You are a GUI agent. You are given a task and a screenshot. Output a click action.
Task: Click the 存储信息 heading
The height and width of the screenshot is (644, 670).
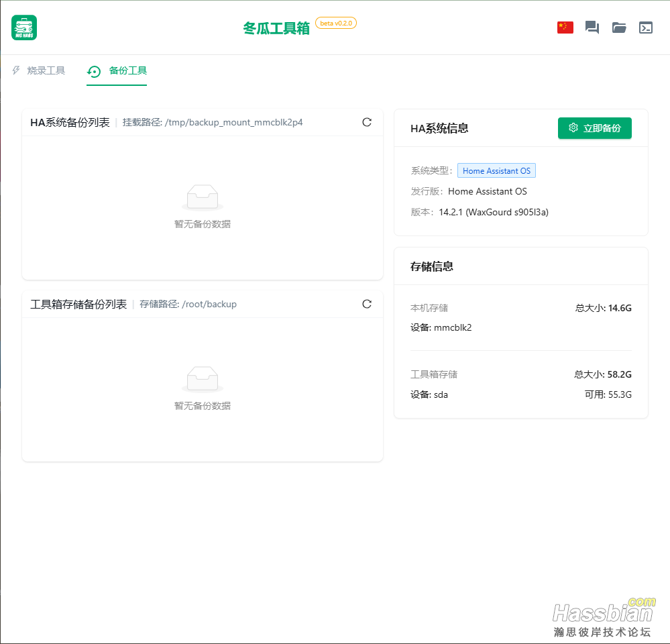coord(431,266)
